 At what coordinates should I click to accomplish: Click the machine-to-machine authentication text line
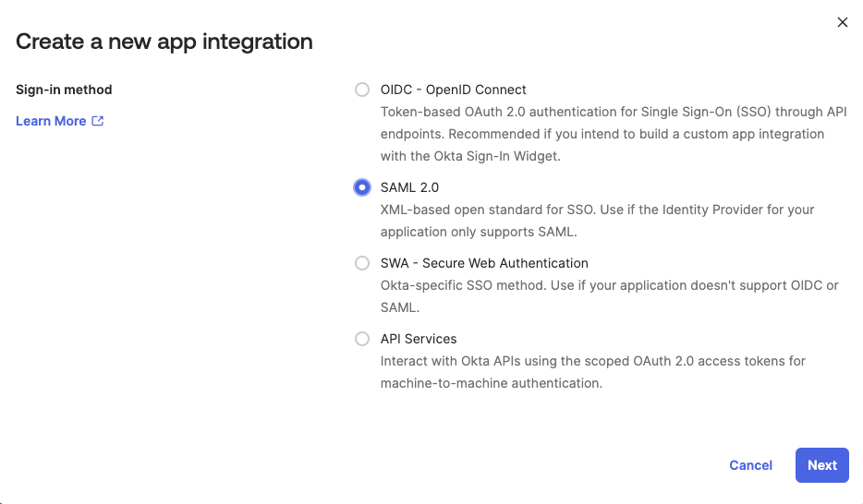[x=492, y=383]
